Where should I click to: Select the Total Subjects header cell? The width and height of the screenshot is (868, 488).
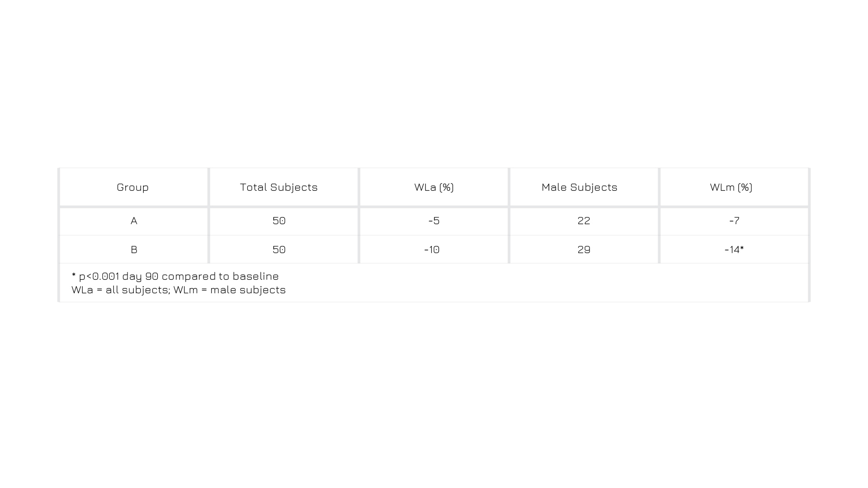(278, 187)
